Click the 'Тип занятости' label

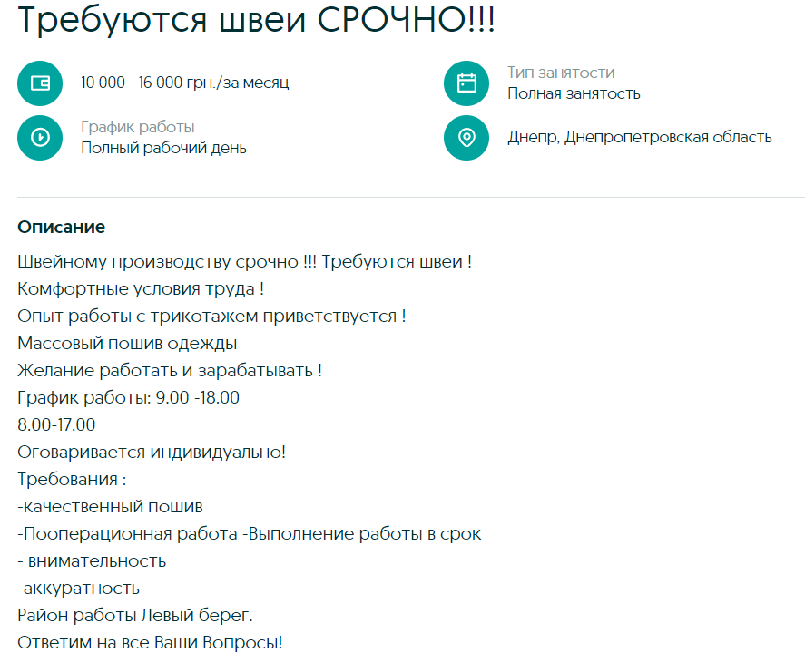pos(560,73)
